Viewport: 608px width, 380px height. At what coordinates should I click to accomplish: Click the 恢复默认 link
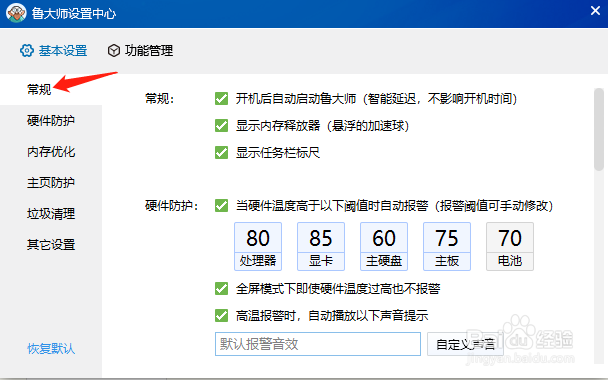click(x=51, y=349)
